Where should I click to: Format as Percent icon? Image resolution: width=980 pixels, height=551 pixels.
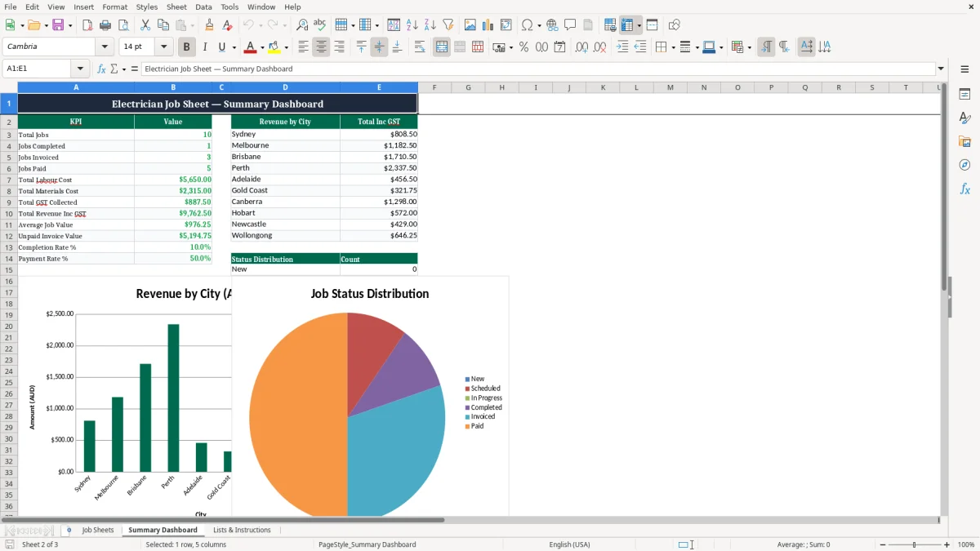[524, 47]
